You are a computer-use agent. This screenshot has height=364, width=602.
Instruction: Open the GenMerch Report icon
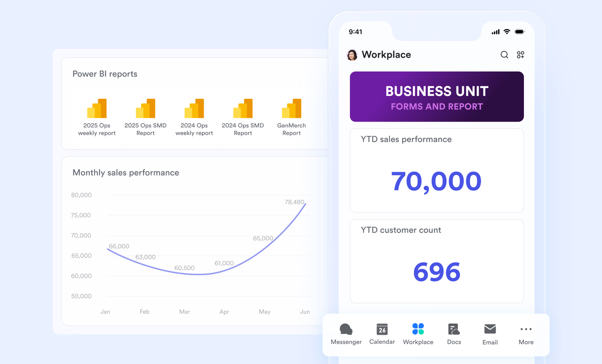[x=292, y=109]
